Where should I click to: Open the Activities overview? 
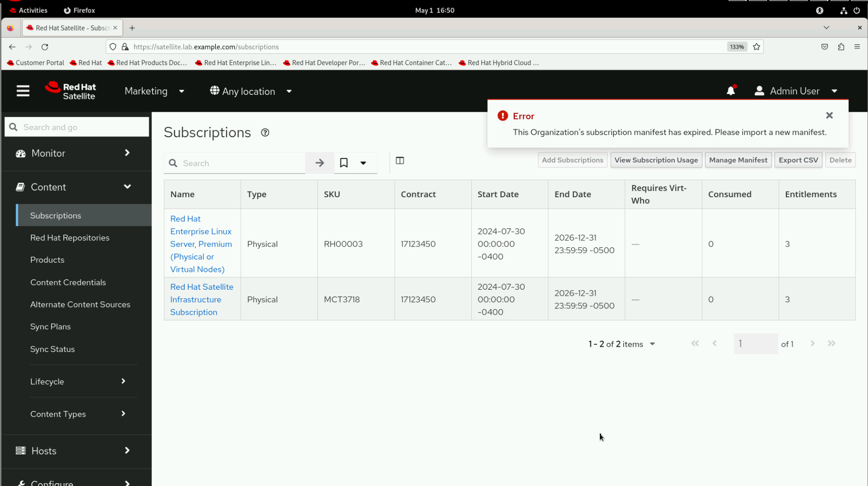tap(28, 10)
